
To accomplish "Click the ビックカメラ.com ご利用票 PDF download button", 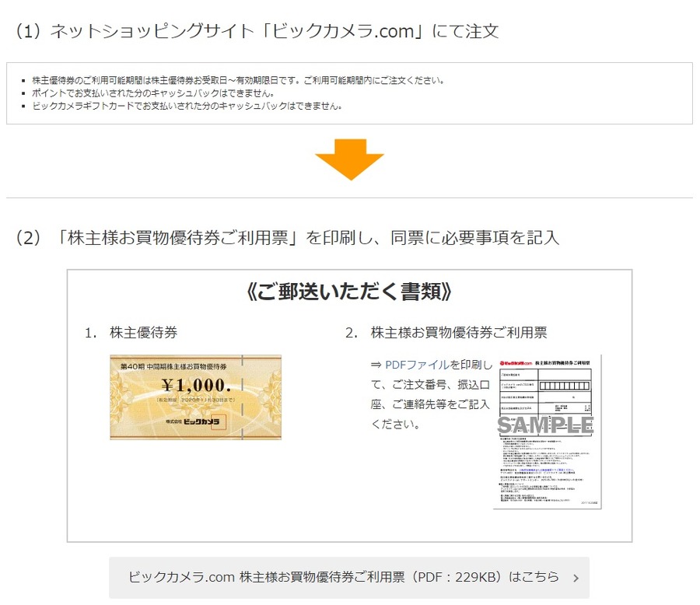I will point(349,577).
